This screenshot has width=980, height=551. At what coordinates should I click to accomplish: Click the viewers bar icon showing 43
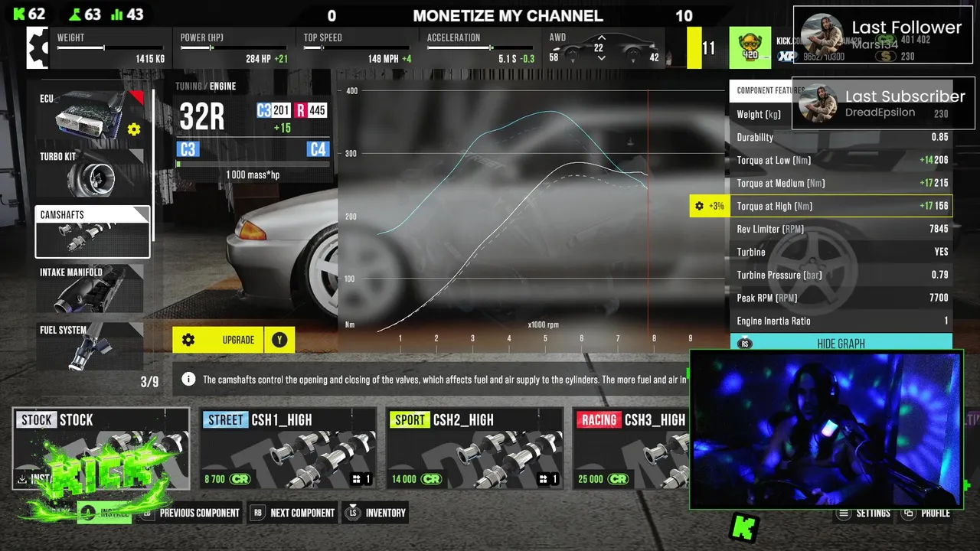117,14
